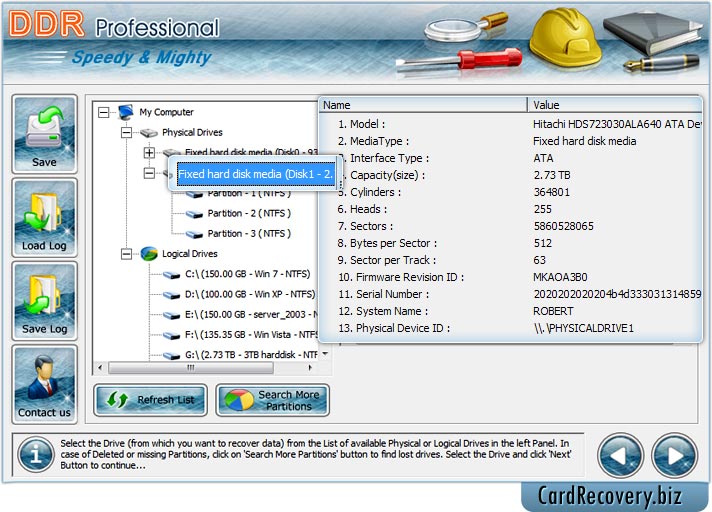Click the tree scroll right arrow
This screenshot has height=512, width=712.
click(311, 368)
